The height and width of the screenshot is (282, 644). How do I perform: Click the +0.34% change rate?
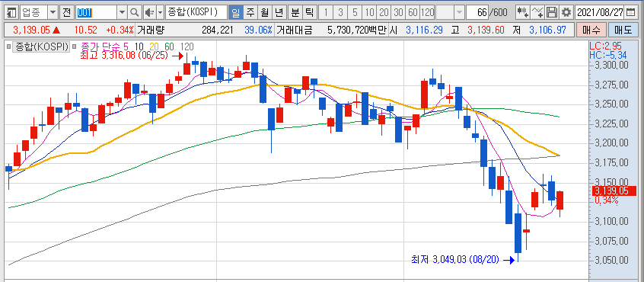tap(120, 30)
